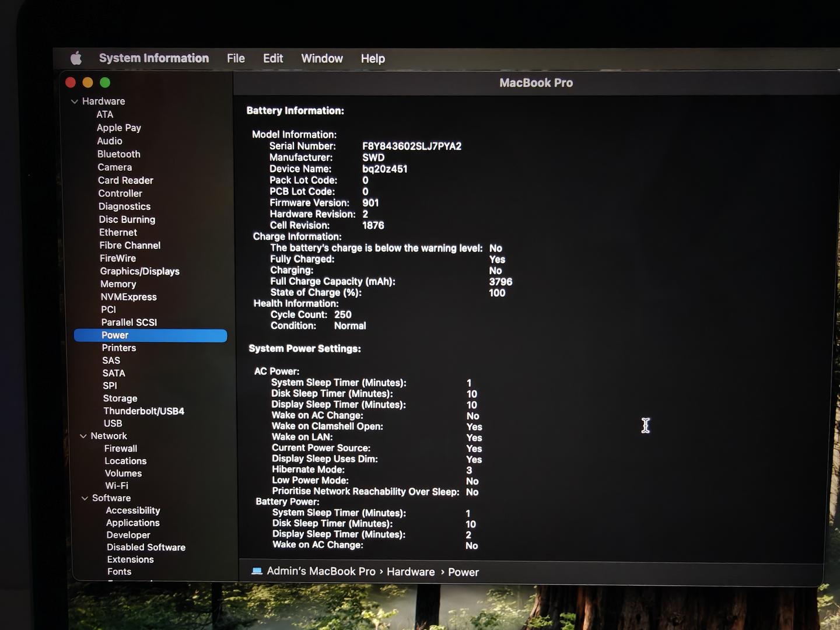Open the Help menu

pos(373,58)
